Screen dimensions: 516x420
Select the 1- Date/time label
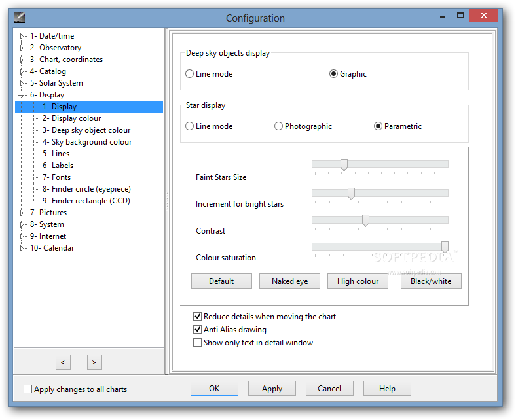(52, 36)
